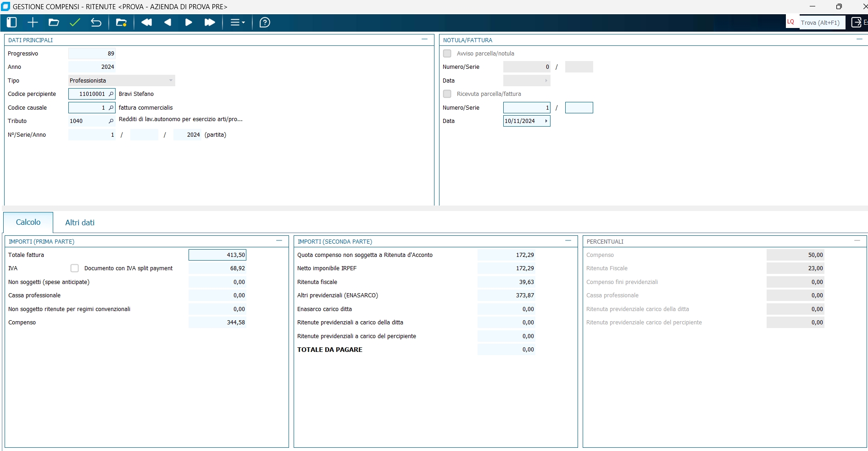Click the new record plus icon
This screenshot has width=868, height=451.
coord(33,22)
